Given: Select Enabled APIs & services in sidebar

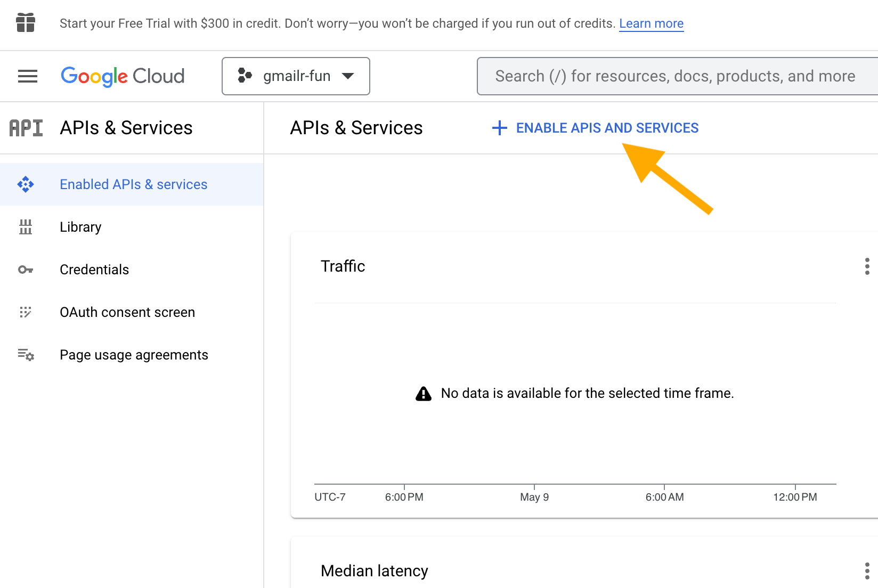Looking at the screenshot, I should [x=133, y=184].
